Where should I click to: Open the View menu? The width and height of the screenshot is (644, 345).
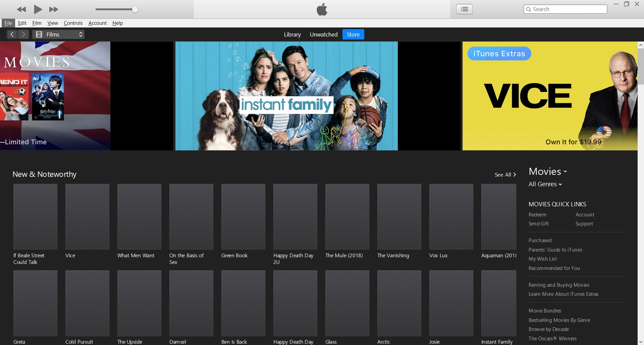coord(53,23)
